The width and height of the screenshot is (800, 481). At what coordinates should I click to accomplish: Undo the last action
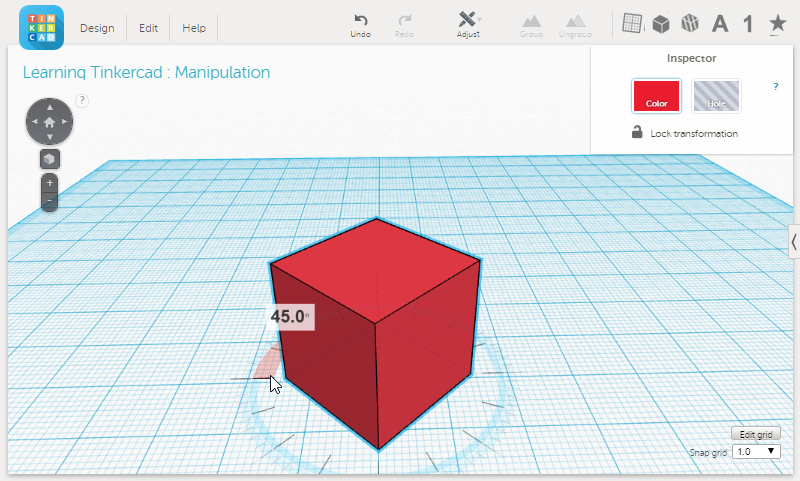coord(361,26)
